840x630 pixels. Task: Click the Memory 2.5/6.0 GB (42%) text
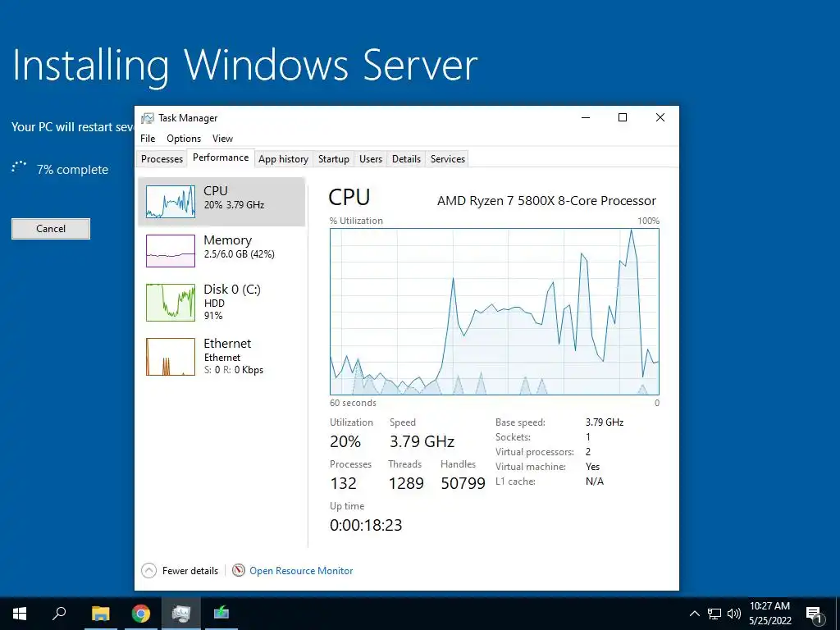(239, 254)
